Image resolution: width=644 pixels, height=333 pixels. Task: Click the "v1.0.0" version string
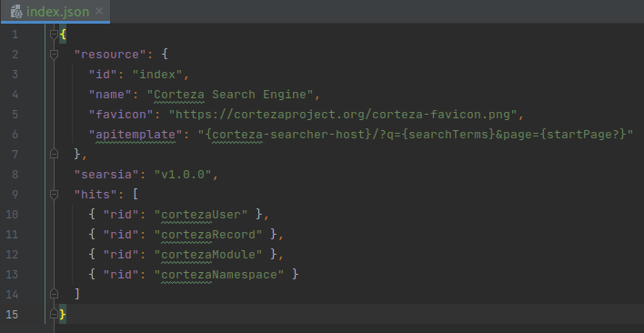[x=183, y=175]
